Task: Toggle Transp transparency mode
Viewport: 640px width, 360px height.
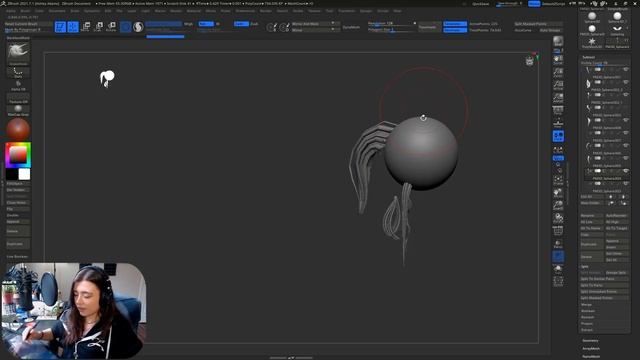Action: 558,243
